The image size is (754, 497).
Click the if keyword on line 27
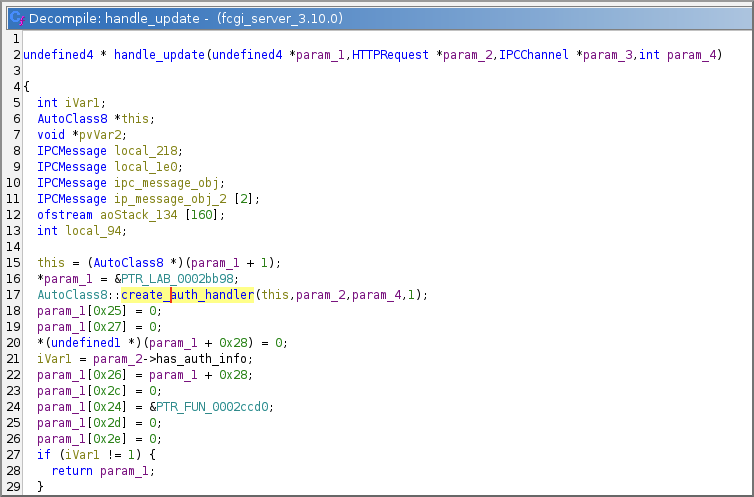pos(43,455)
